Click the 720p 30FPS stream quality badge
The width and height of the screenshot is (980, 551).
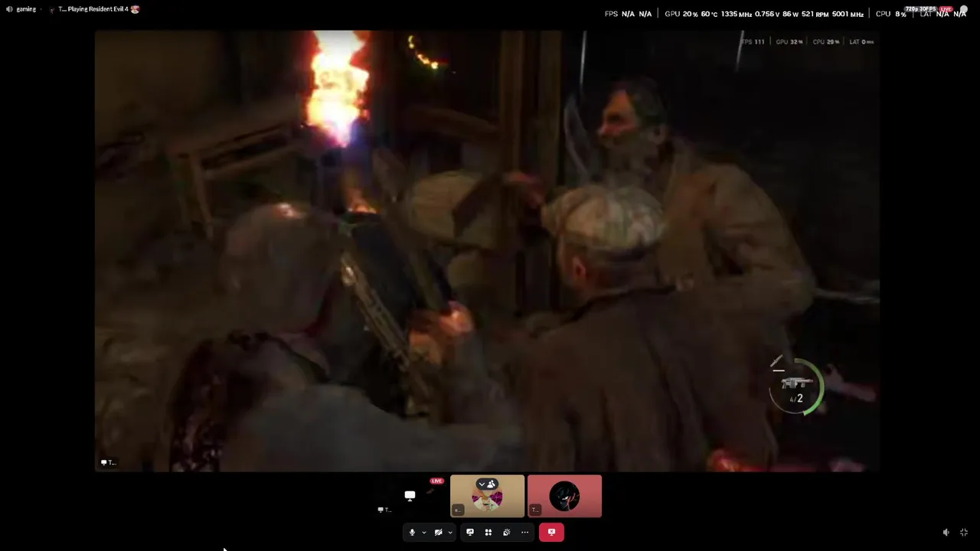(922, 9)
